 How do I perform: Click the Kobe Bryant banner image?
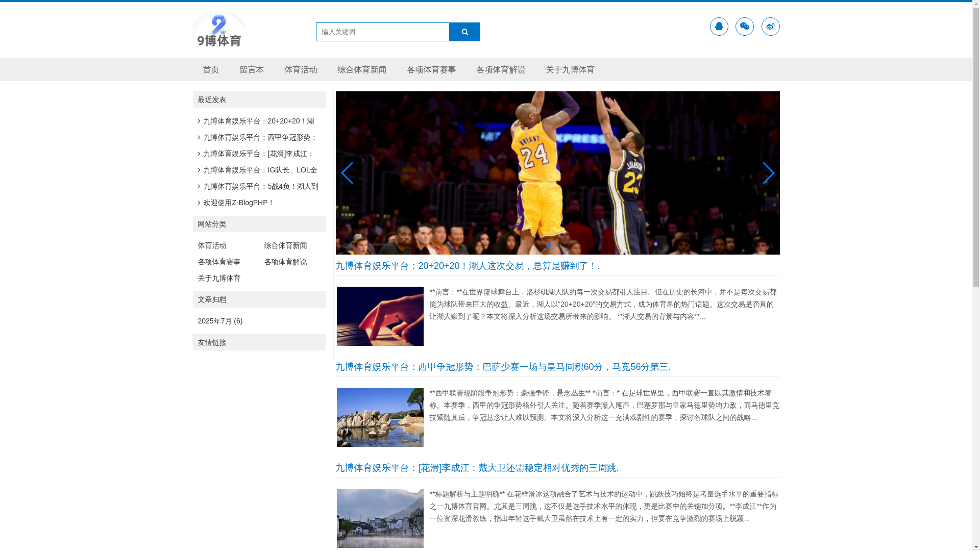click(x=557, y=173)
